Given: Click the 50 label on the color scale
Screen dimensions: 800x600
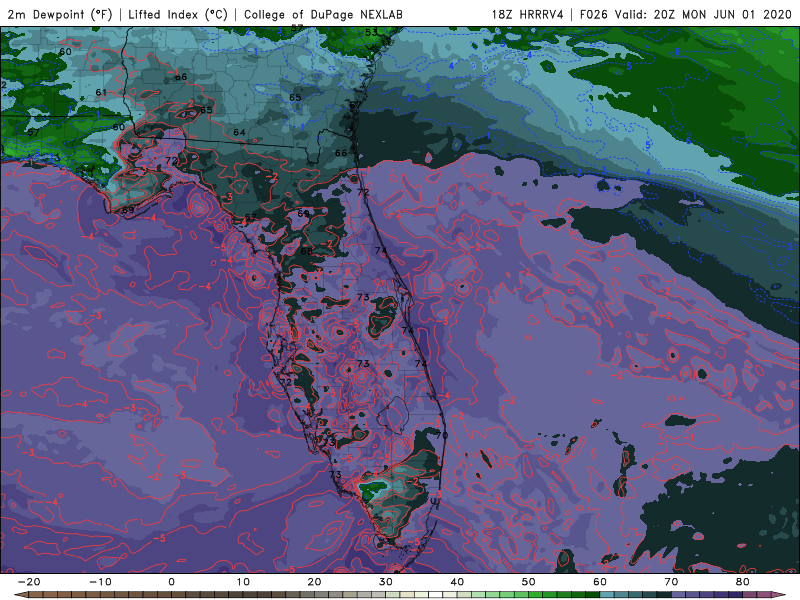Looking at the screenshot, I should coord(529,582).
